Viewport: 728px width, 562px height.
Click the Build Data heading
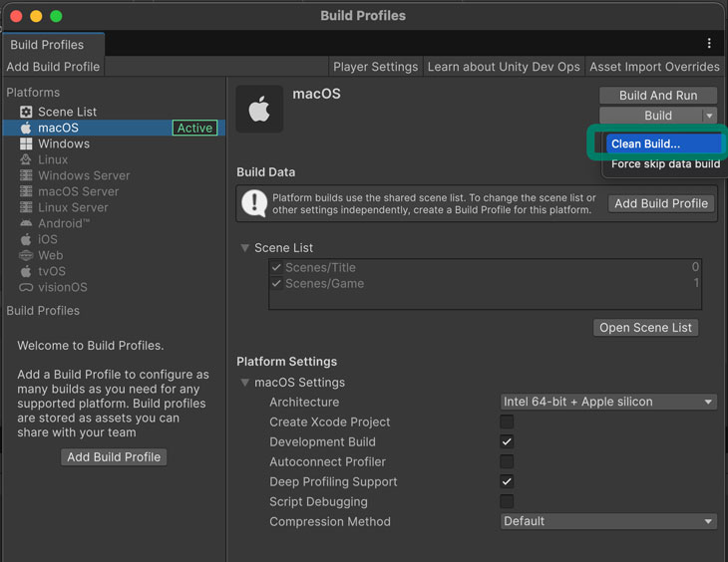coord(266,172)
